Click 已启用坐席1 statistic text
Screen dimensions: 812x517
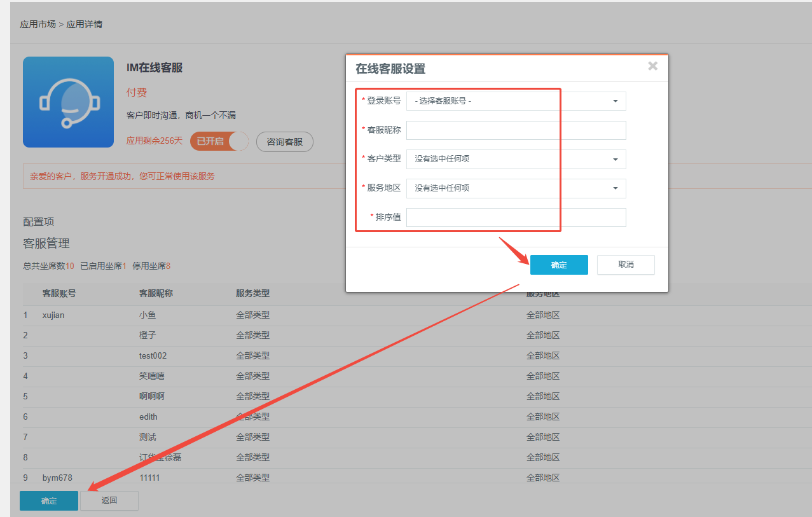pyautogui.click(x=104, y=266)
